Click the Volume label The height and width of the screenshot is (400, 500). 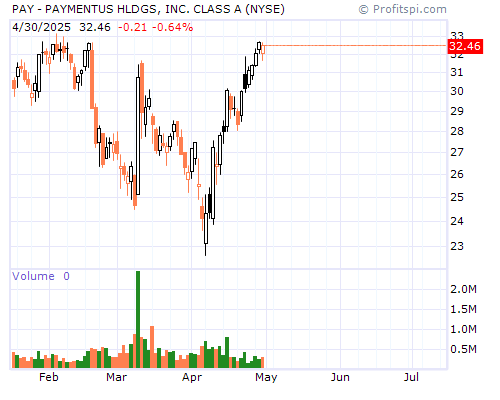coord(33,276)
